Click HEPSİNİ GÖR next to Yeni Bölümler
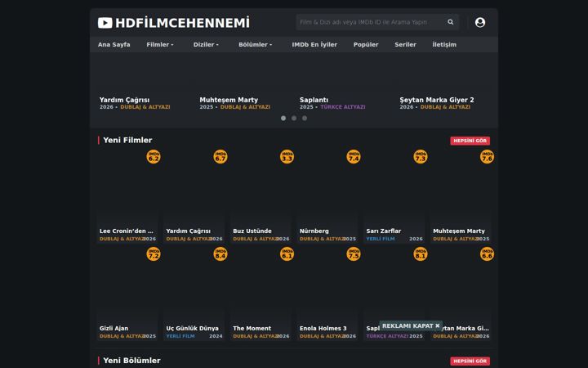Screen dimensions: 588x368 click(470, 361)
